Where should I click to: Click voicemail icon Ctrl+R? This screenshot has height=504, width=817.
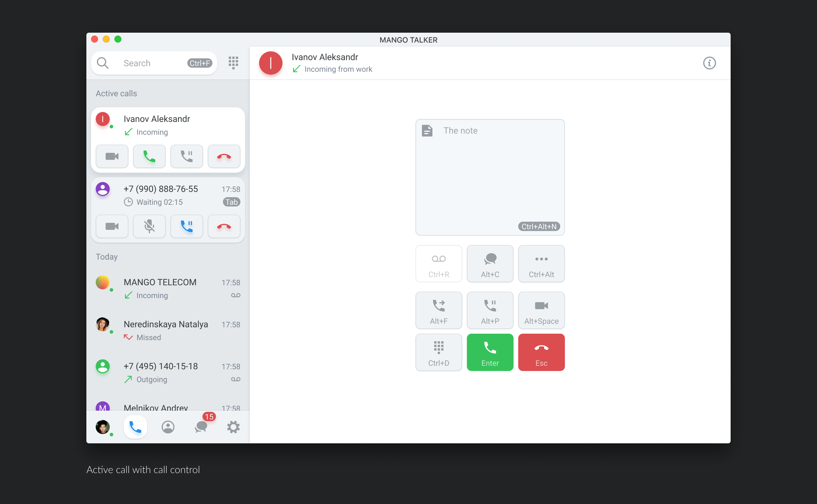(438, 264)
